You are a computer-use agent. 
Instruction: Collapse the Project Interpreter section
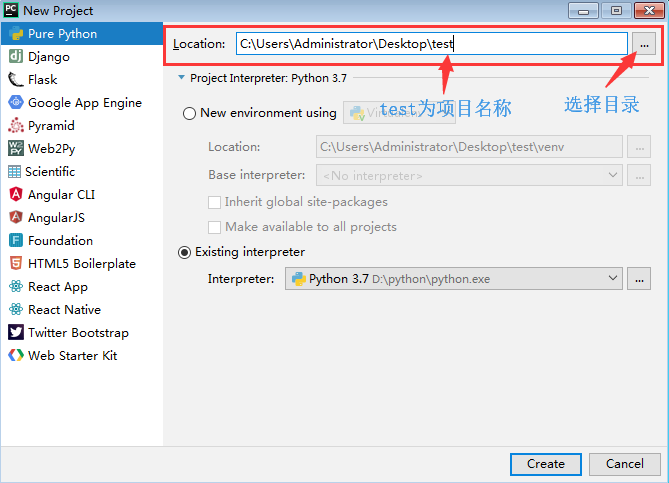click(x=181, y=78)
